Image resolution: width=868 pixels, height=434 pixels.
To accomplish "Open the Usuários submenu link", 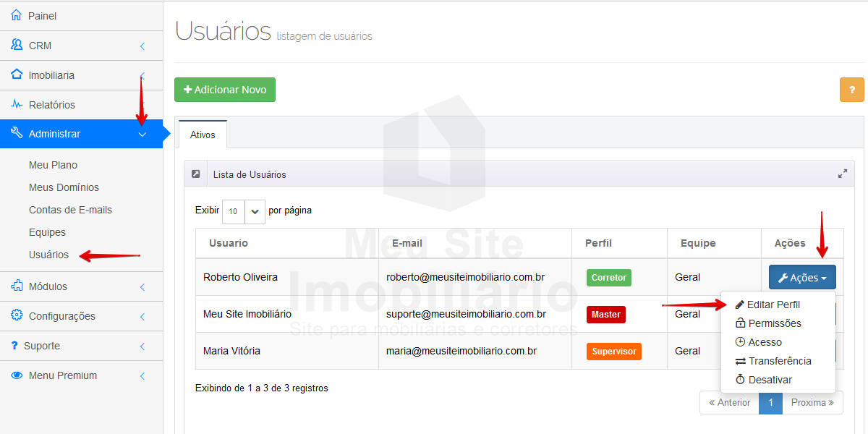I will [48, 255].
